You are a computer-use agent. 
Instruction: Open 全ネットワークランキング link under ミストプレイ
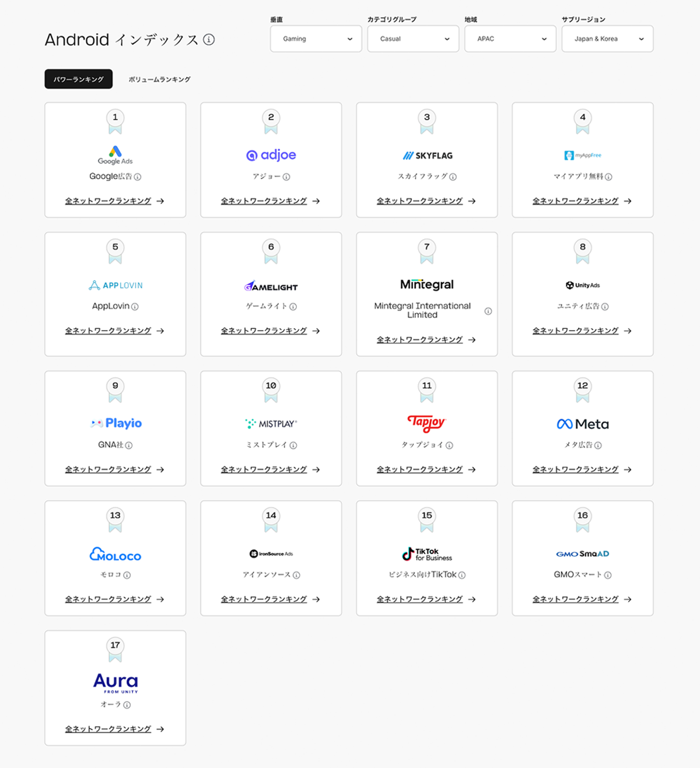point(270,470)
